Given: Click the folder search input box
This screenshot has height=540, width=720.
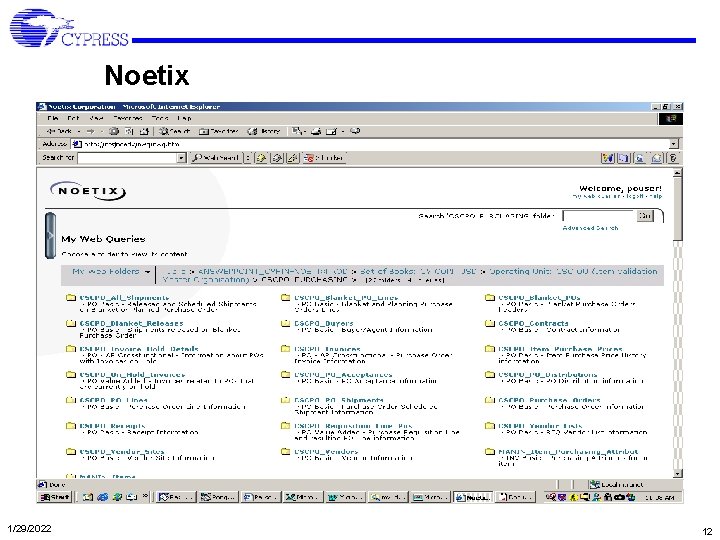Looking at the screenshot, I should tap(598, 216).
